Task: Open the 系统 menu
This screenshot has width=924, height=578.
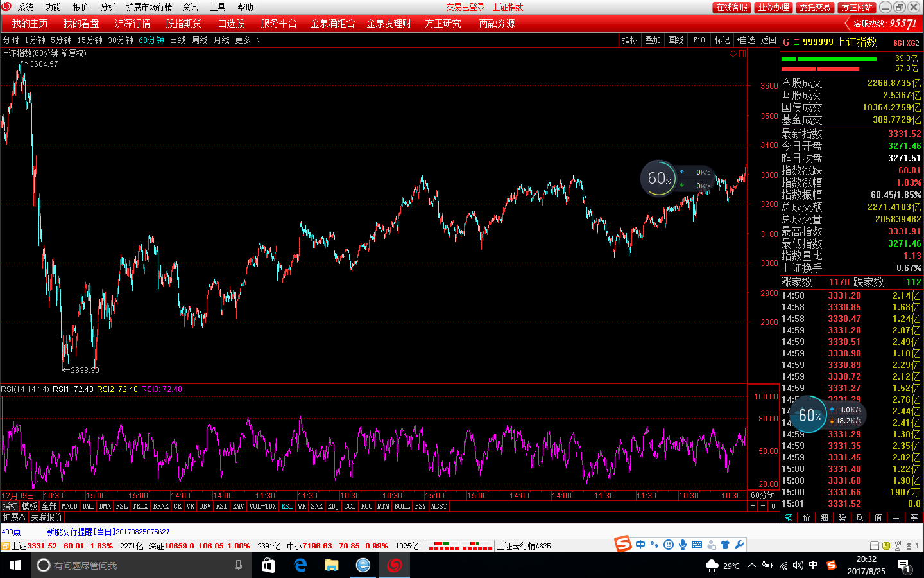Action: point(26,7)
